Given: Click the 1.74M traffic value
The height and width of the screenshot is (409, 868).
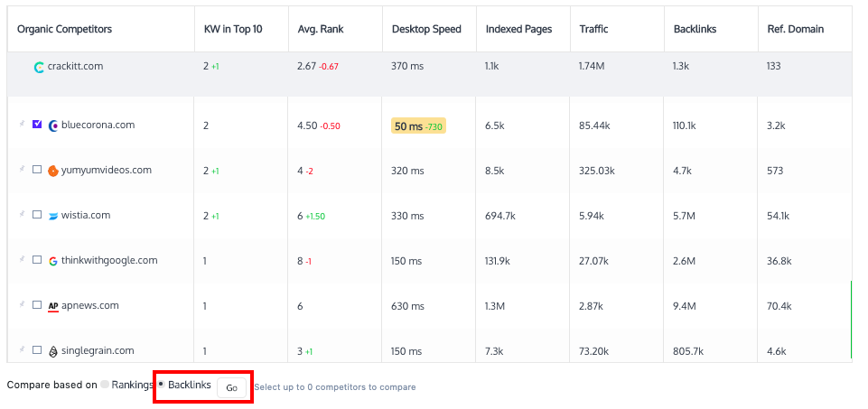Looking at the screenshot, I should (592, 67).
